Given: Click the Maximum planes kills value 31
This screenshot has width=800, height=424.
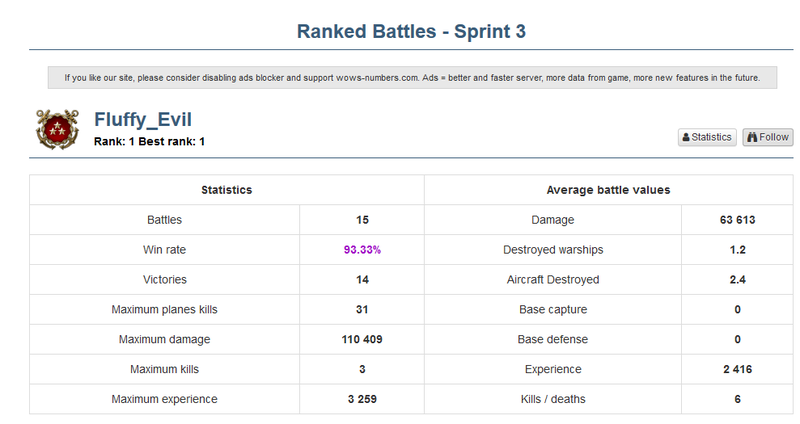Looking at the screenshot, I should (362, 310).
